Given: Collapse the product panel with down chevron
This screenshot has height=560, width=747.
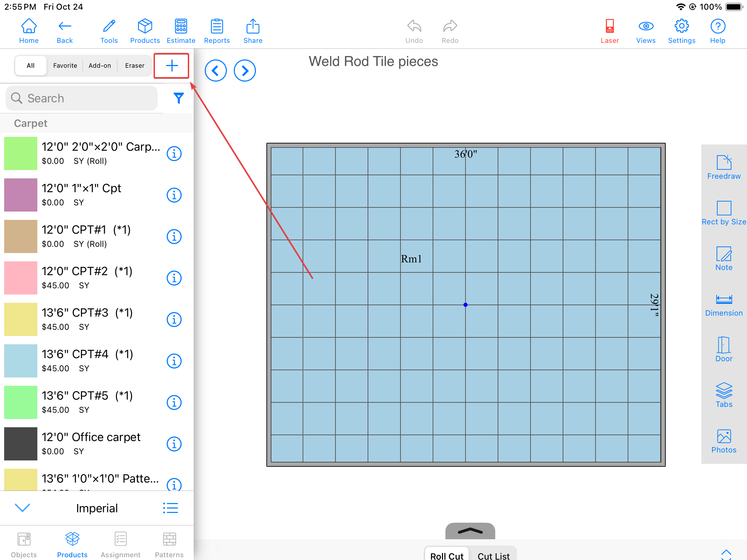Looking at the screenshot, I should click(x=23, y=507).
